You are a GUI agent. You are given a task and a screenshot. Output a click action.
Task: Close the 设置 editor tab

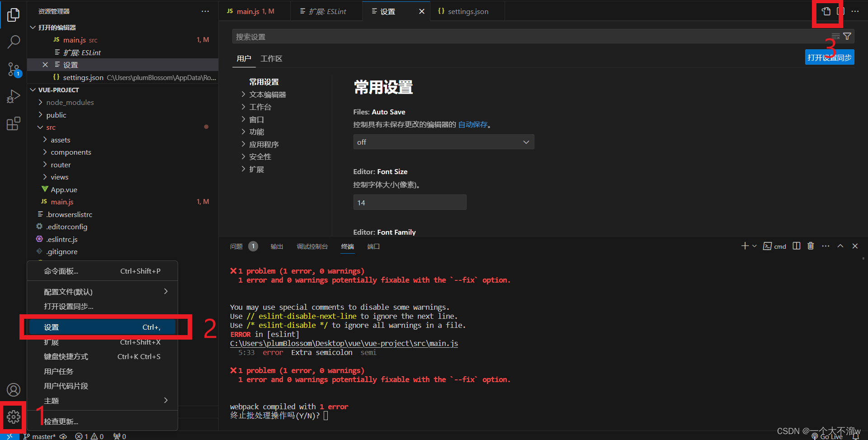coord(422,11)
